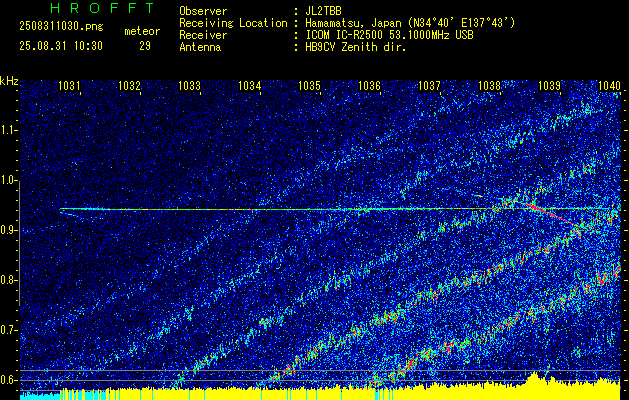This screenshot has height=400, width=629.
Task: Click the 1036 time axis label
Action: 369,85
